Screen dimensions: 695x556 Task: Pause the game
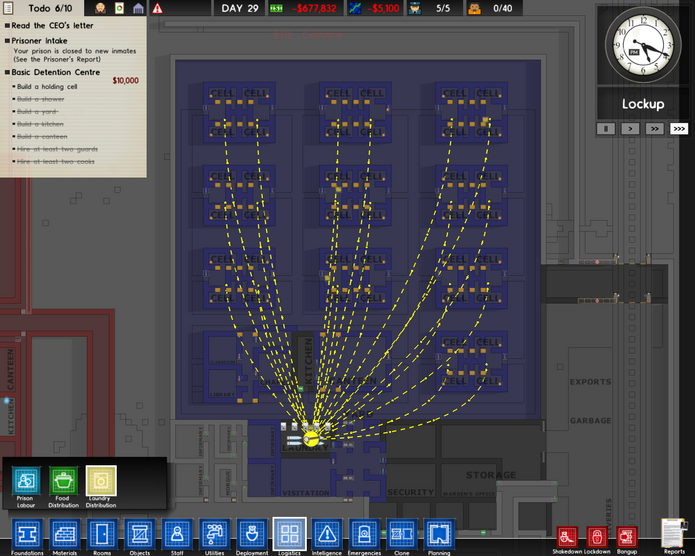[x=605, y=129]
